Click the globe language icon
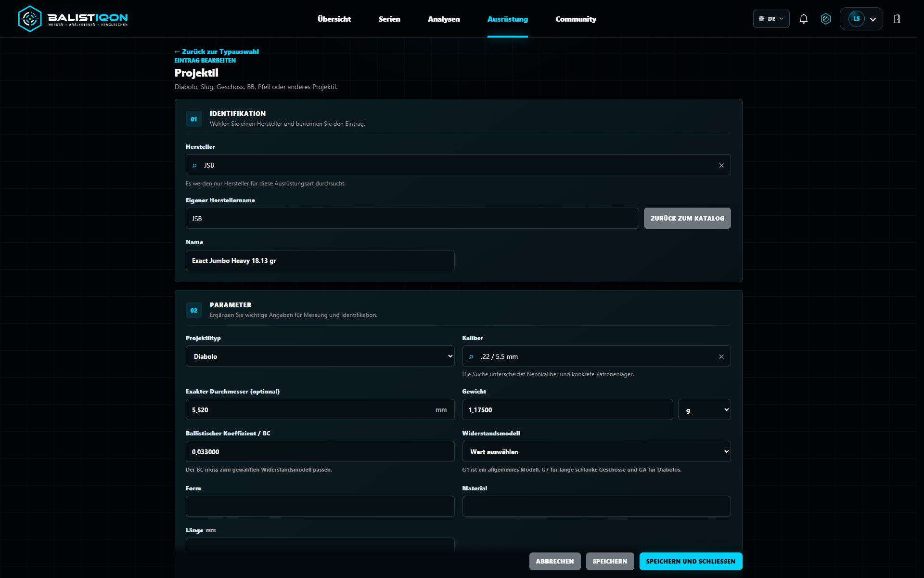The width and height of the screenshot is (924, 578). point(761,19)
